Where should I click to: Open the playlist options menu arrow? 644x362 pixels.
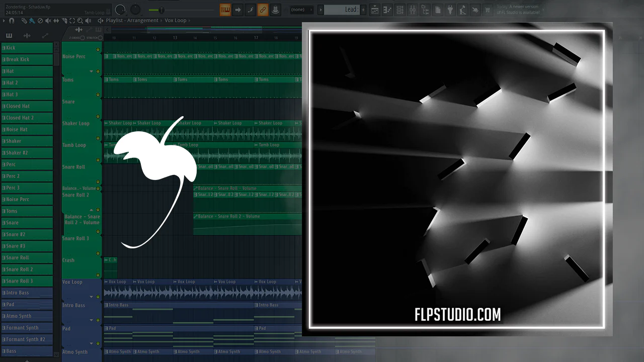[4, 21]
